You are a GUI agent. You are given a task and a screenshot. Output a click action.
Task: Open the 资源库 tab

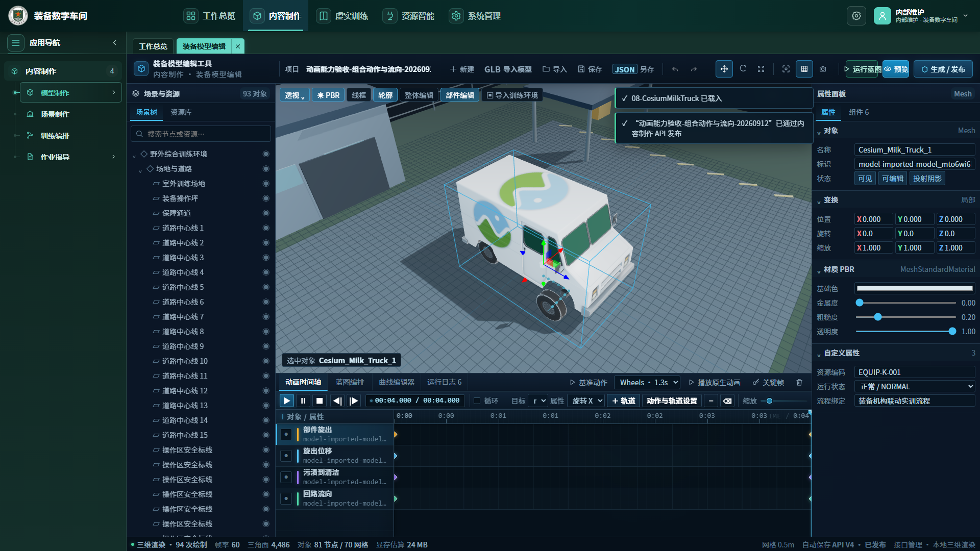tap(181, 112)
